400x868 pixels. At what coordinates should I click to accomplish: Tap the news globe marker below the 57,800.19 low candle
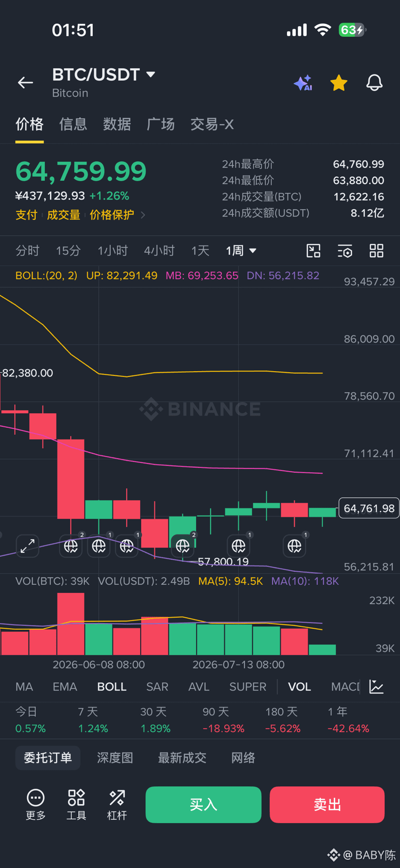(x=183, y=546)
